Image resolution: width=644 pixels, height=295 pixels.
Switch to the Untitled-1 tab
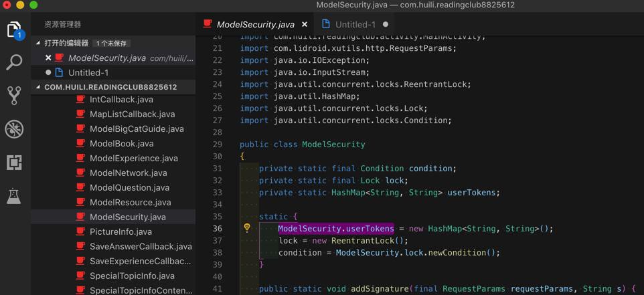click(x=355, y=25)
